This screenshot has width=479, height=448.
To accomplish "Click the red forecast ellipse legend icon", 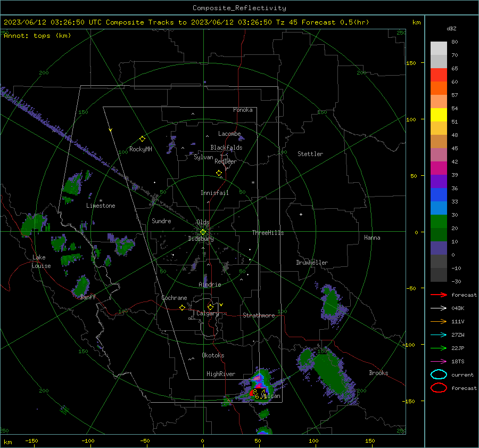I will tap(439, 388).
